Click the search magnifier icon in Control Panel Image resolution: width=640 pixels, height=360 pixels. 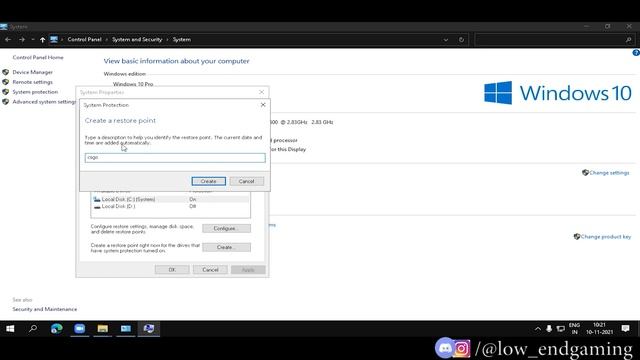click(629, 40)
